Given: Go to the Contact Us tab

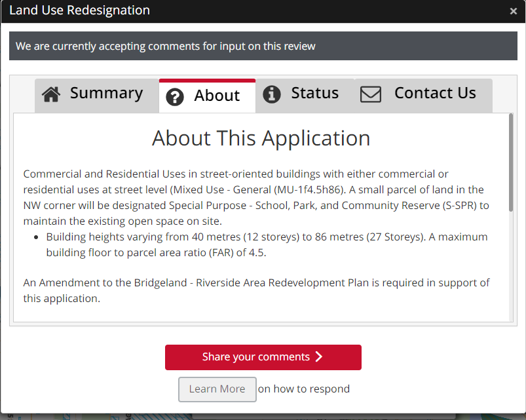Looking at the screenshot, I should click(x=435, y=94).
